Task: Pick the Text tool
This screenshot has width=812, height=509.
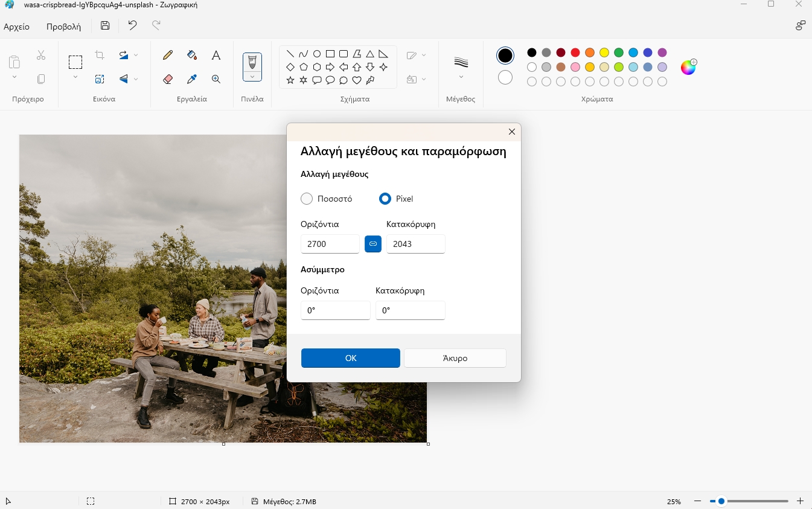Action: tap(216, 56)
